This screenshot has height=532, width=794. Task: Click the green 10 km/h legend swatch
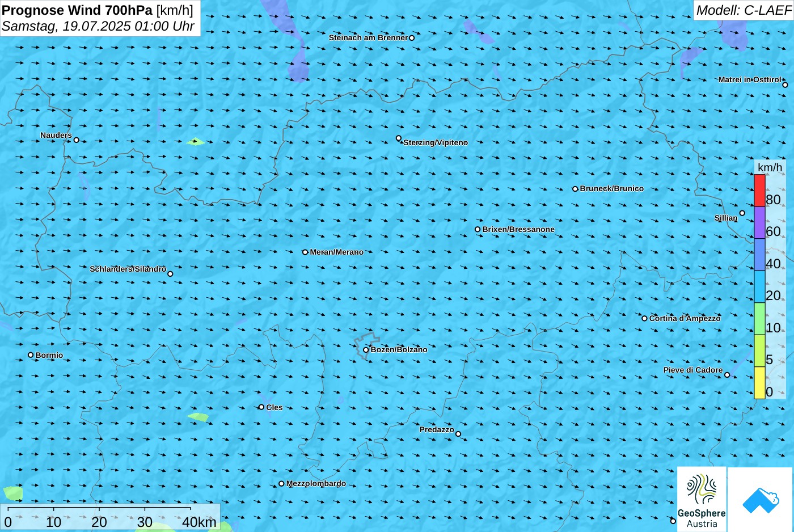tap(759, 319)
